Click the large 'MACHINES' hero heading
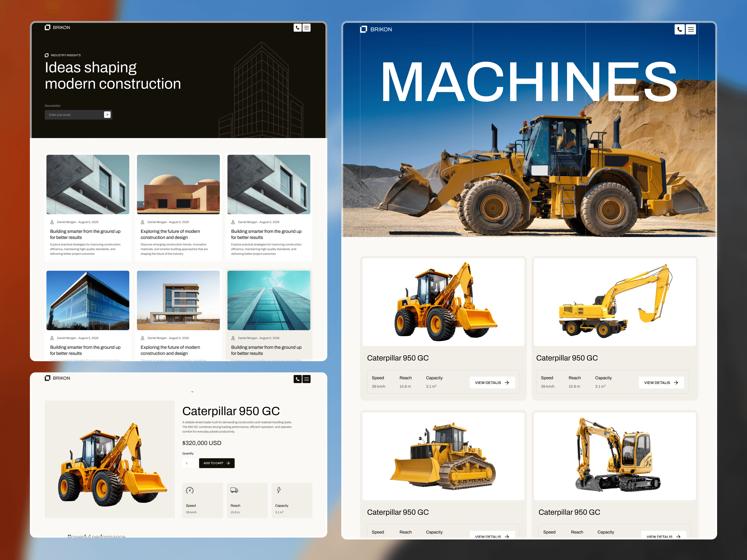Viewport: 747px width, 560px height. click(x=529, y=82)
